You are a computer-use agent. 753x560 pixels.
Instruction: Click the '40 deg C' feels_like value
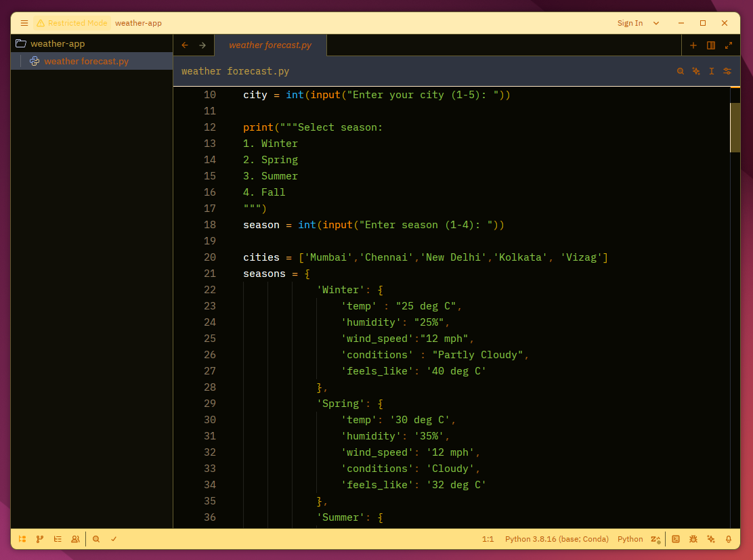click(x=456, y=371)
